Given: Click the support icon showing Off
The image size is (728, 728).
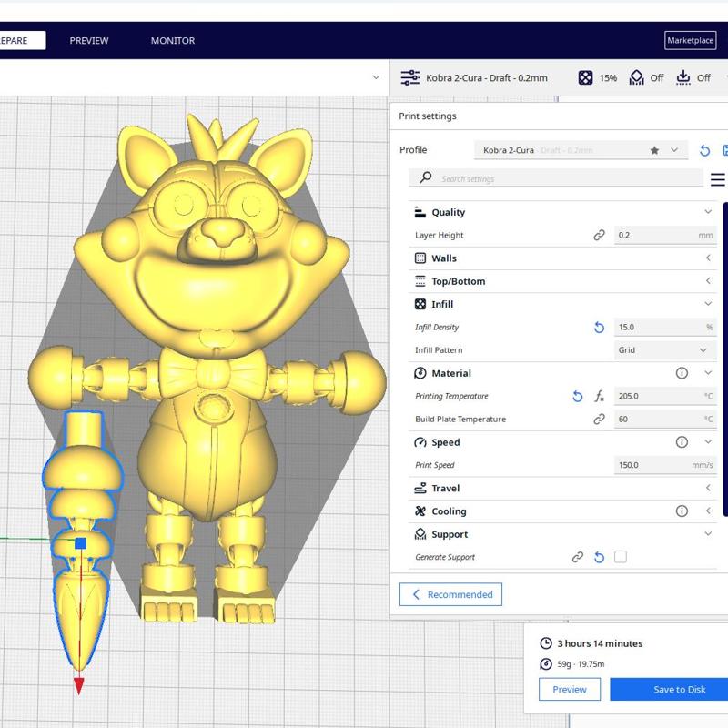Looking at the screenshot, I should click(637, 77).
